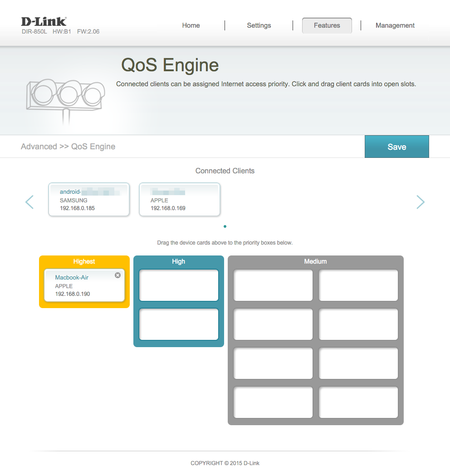Show next connected clients with right arrow
Viewport: 450px width, 476px height.
[421, 202]
